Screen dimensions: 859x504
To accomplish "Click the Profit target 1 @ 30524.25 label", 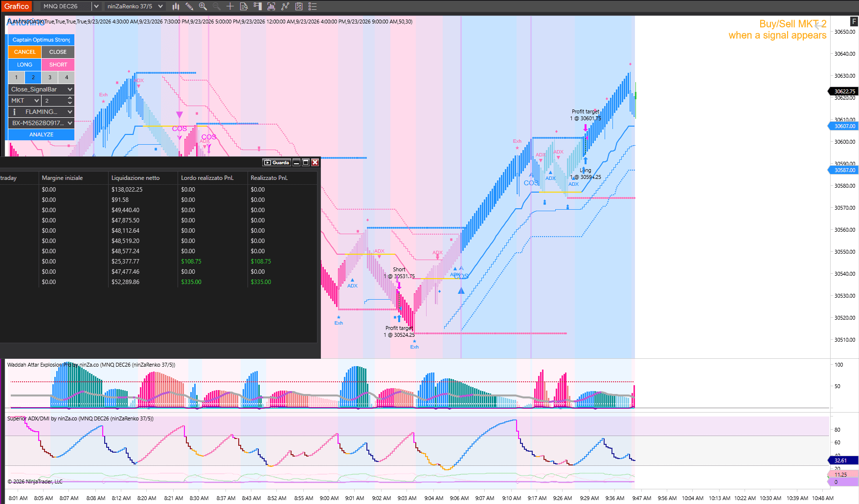I will 399,331.
